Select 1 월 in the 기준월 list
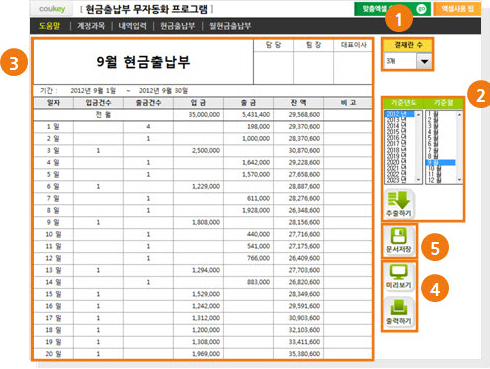The height and width of the screenshot is (369, 490). (441, 114)
